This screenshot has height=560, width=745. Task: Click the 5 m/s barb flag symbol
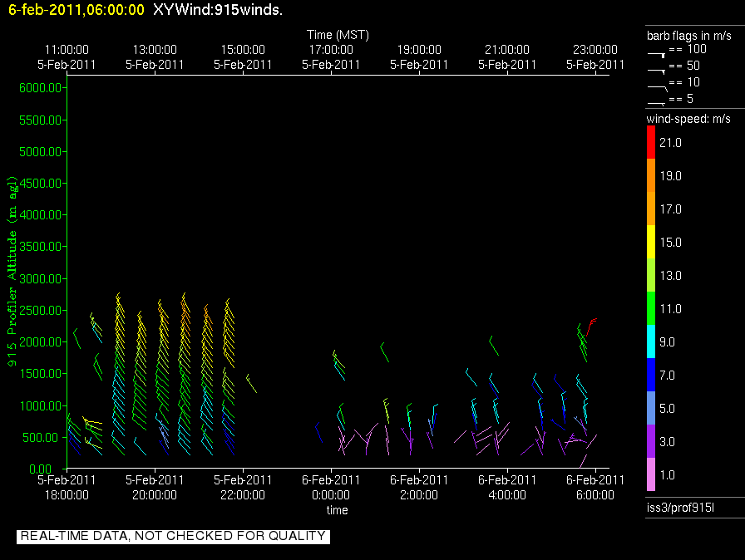[656, 101]
